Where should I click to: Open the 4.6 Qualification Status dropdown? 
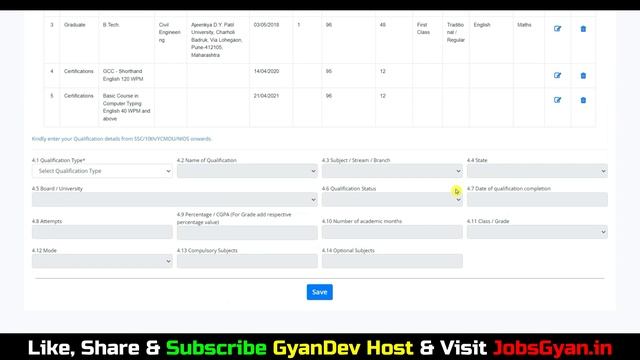click(392, 200)
